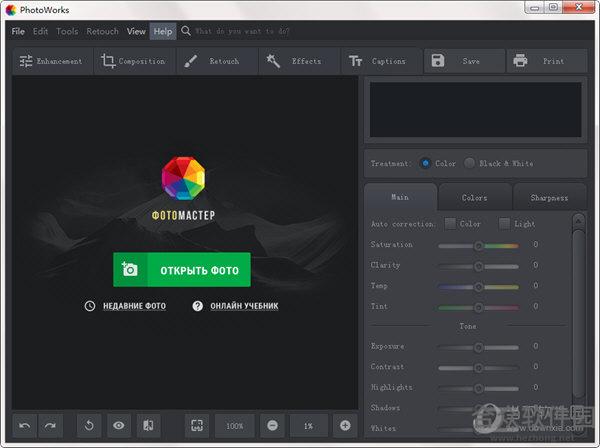Click the 100% zoom button
The width and height of the screenshot is (600, 448).
(235, 426)
